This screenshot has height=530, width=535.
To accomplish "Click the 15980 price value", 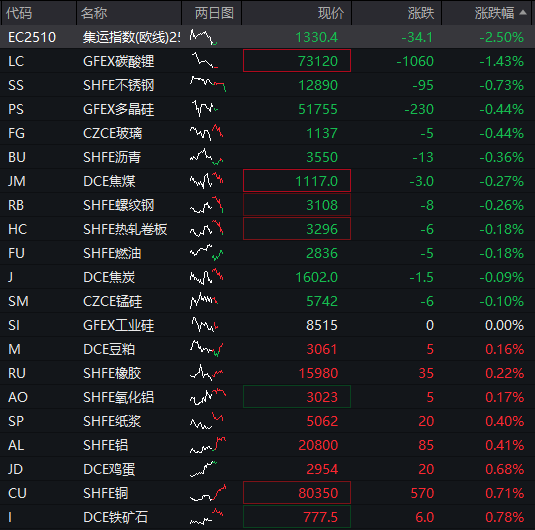I will tap(318, 373).
